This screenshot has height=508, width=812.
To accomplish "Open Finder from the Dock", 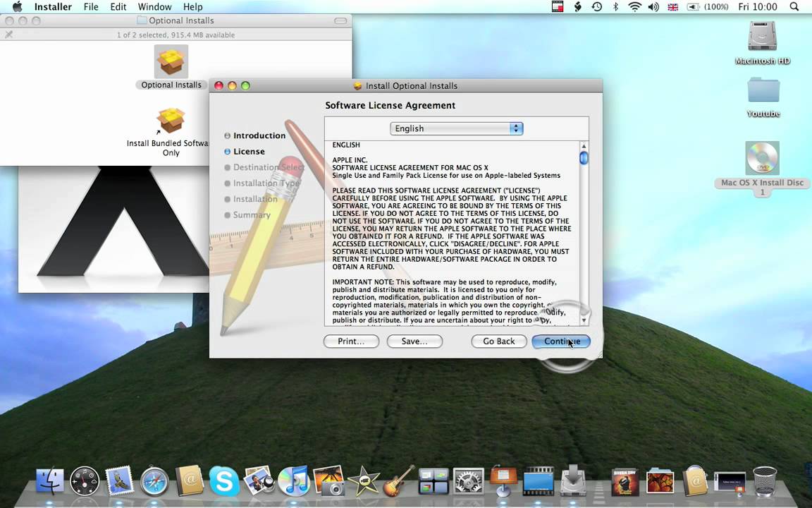I will 50,480.
